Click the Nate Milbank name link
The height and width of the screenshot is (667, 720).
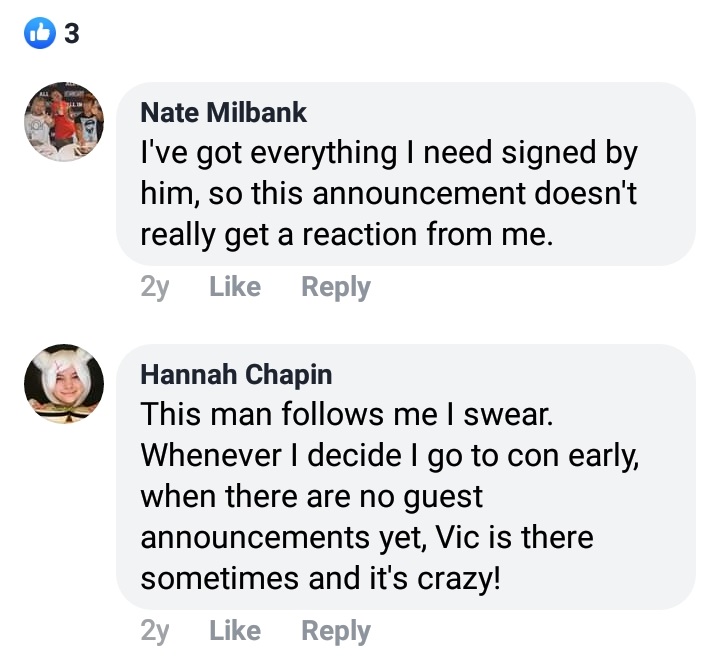(x=223, y=112)
